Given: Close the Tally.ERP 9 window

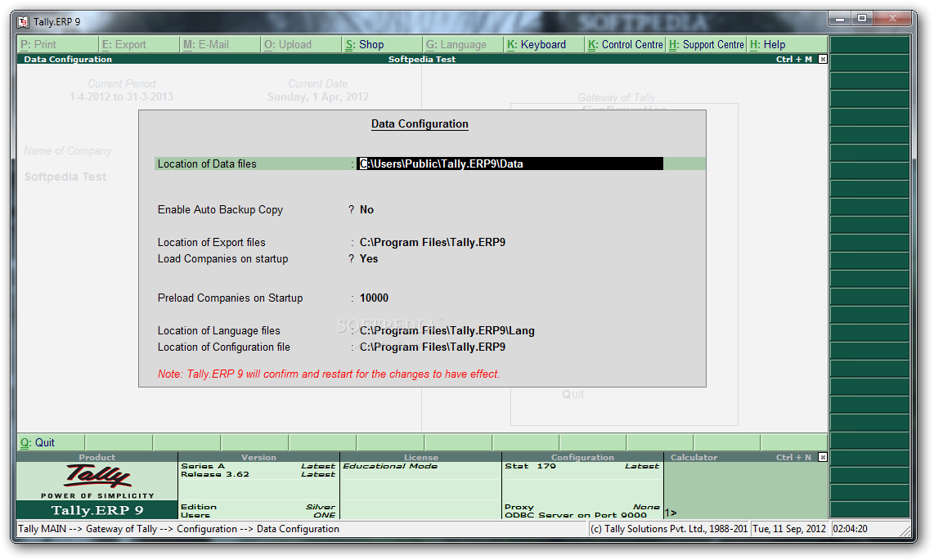Looking at the screenshot, I should coord(892,19).
